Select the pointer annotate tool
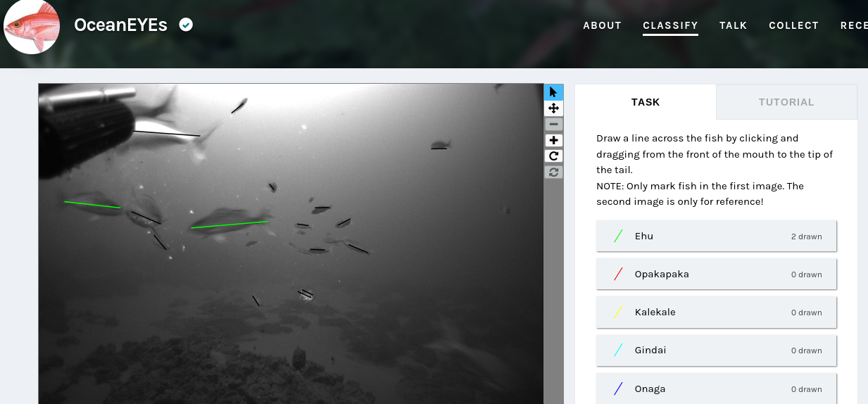Image resolution: width=868 pixels, height=404 pixels. pos(553,92)
